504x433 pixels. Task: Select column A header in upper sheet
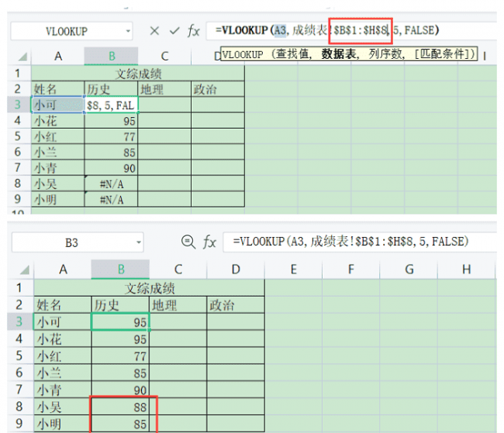coord(58,57)
